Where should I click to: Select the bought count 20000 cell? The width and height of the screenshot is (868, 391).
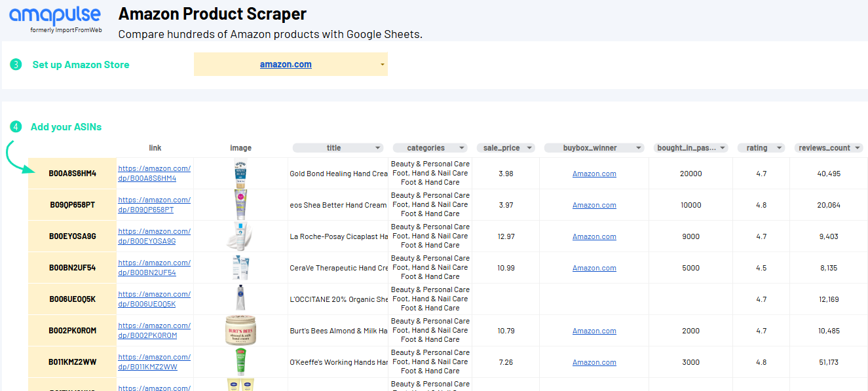tap(691, 174)
